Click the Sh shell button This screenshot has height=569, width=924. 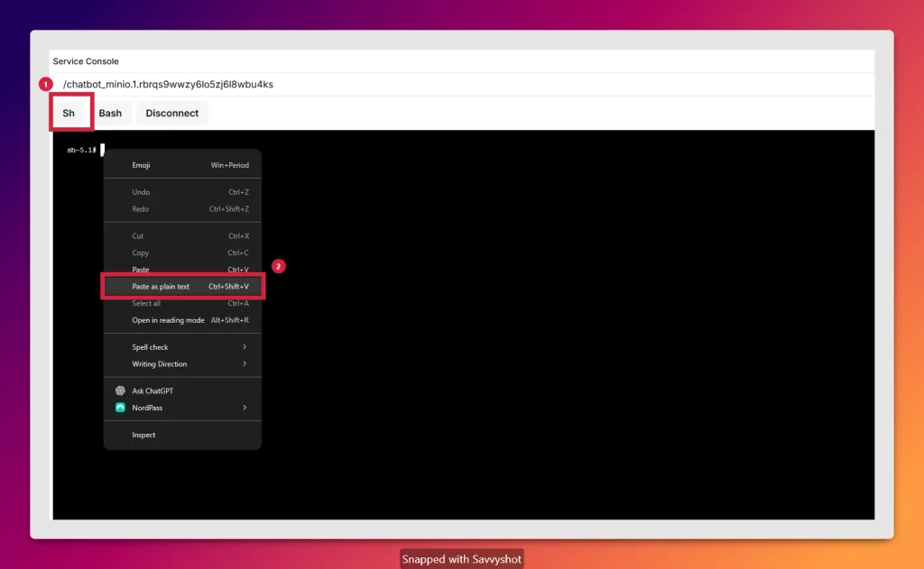tap(69, 113)
